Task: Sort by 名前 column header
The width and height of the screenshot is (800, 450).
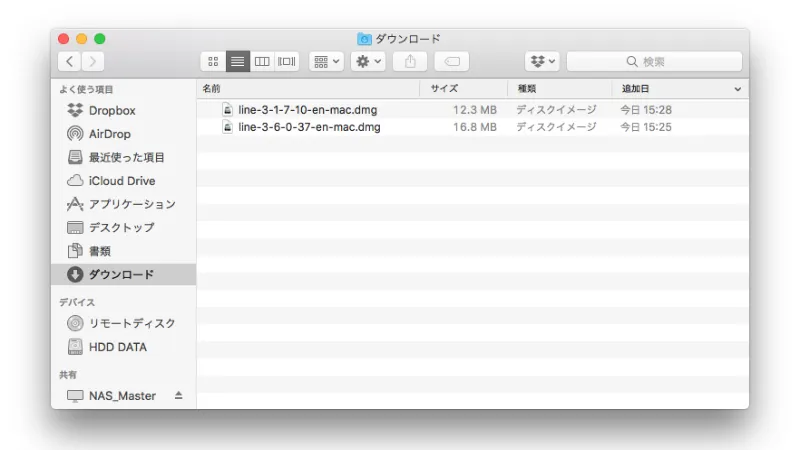Action: 300,89
